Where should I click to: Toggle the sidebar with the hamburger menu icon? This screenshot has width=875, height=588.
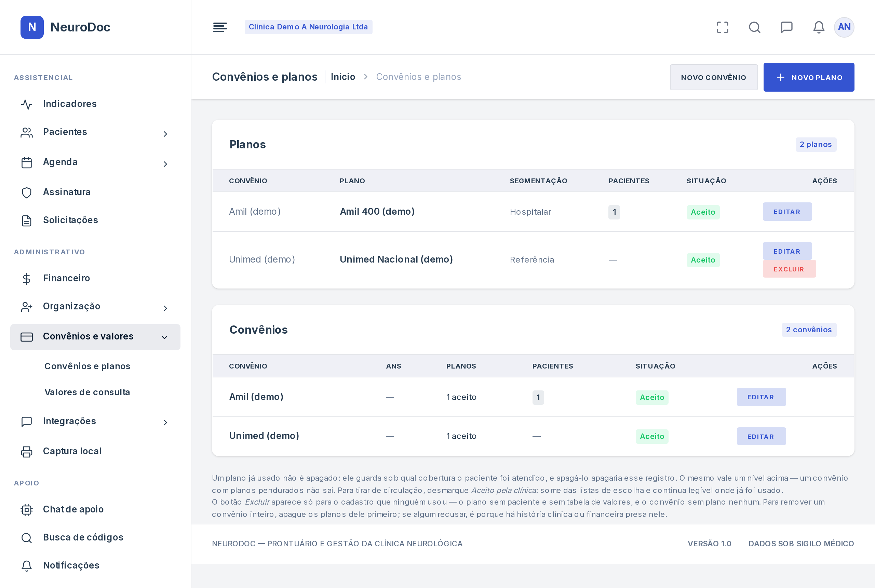coord(220,27)
